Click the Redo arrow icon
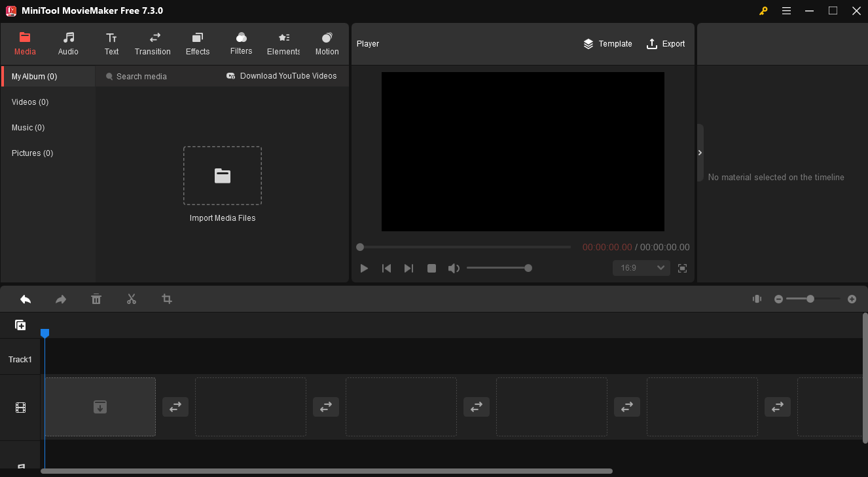 [60, 299]
